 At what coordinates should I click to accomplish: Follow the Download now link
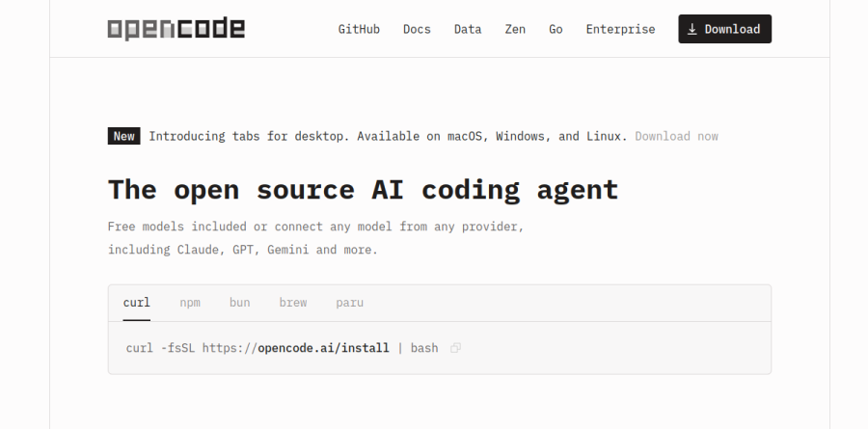click(x=676, y=136)
